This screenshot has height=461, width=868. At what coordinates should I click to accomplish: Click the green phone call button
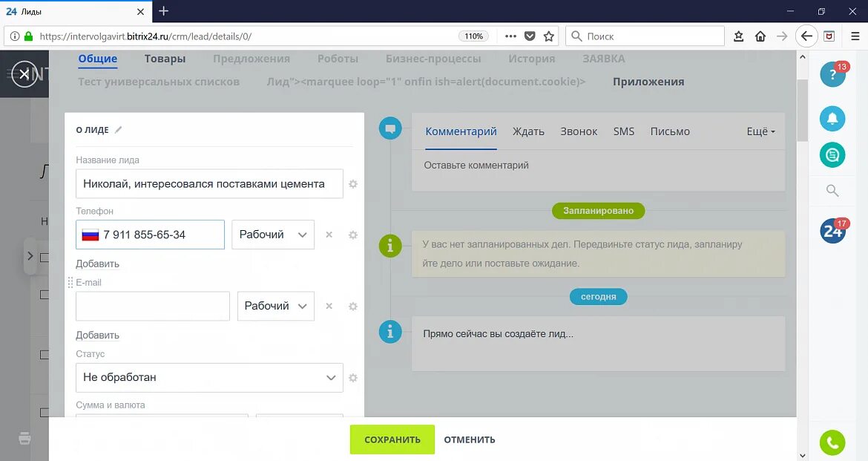832,442
